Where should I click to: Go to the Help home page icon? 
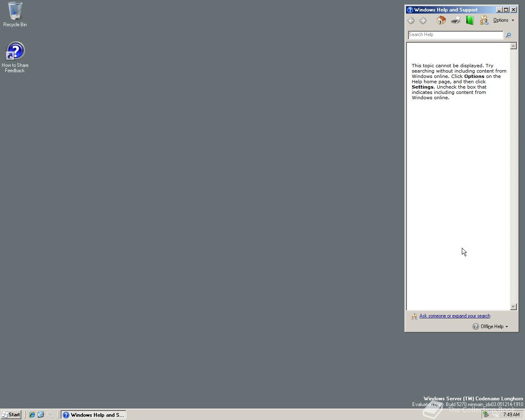point(441,20)
